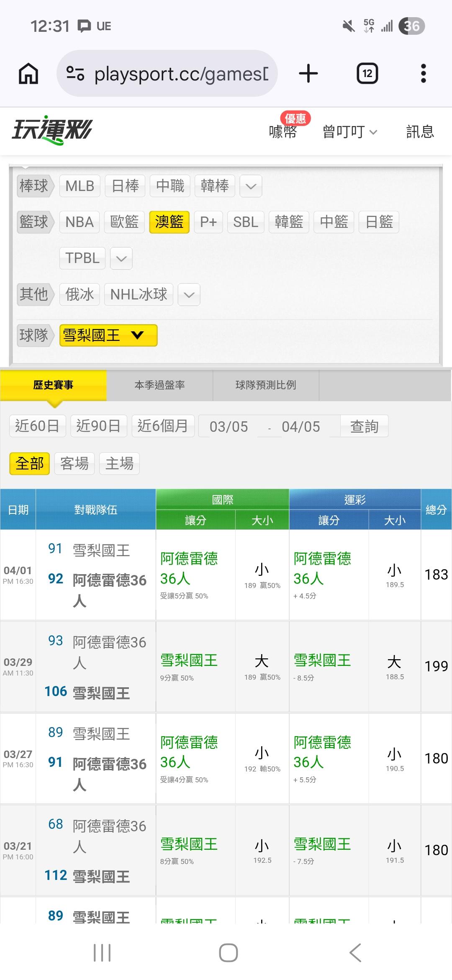The image size is (452, 980).
Task: Expand the 曾叮叮 user menu
Action: pyautogui.click(x=349, y=132)
